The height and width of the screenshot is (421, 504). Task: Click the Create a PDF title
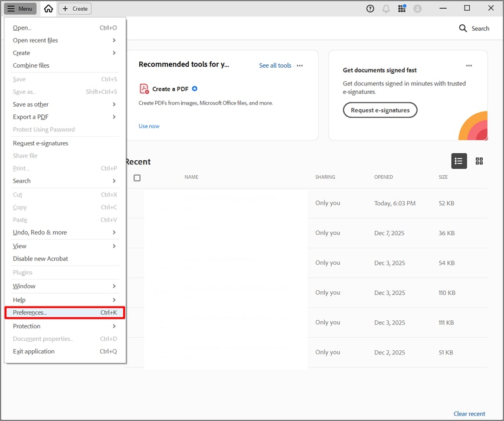point(171,89)
